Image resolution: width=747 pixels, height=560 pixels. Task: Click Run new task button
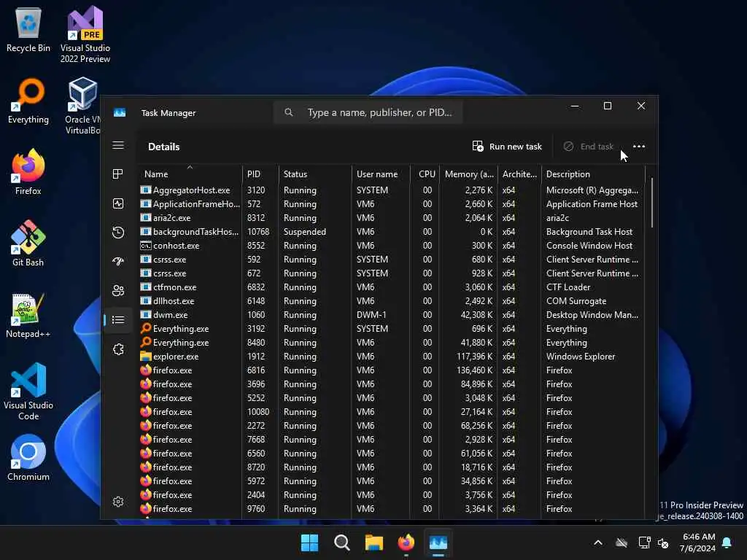point(507,147)
